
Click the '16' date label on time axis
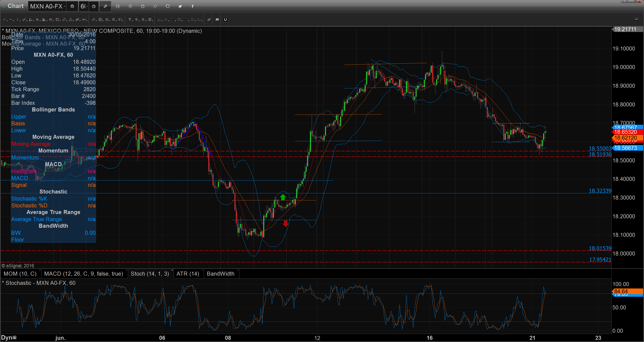pos(429,338)
